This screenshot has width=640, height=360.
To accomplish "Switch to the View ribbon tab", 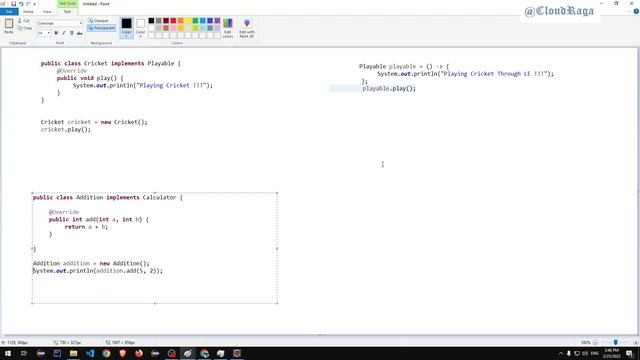I will point(47,11).
